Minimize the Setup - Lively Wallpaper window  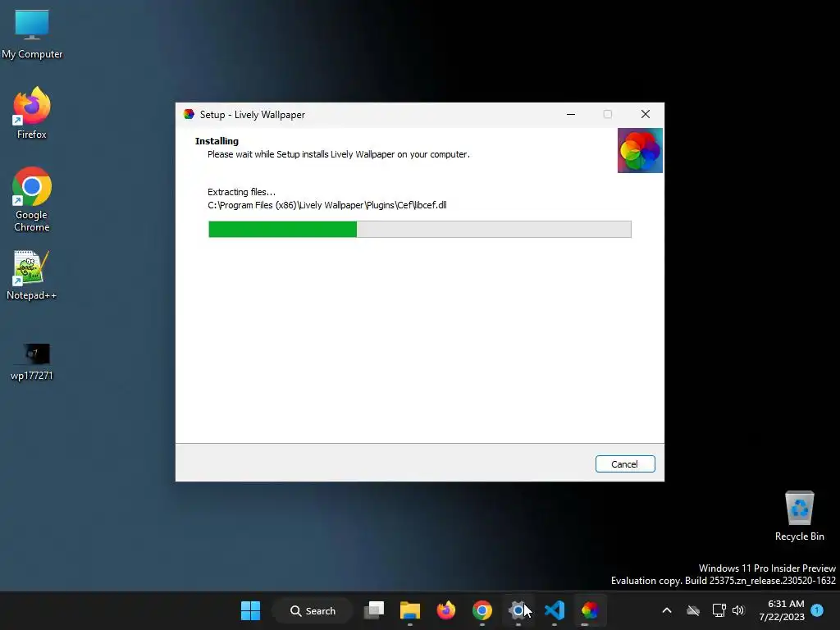point(571,114)
